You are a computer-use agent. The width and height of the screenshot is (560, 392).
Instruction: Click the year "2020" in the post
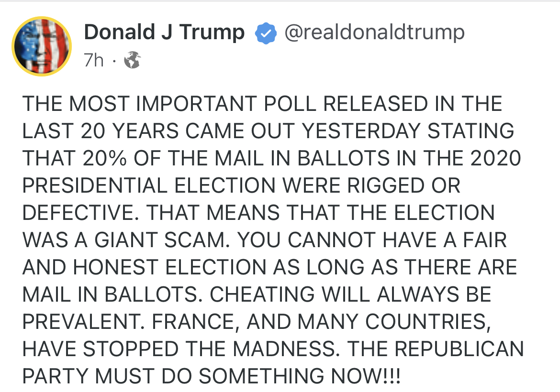point(495,158)
